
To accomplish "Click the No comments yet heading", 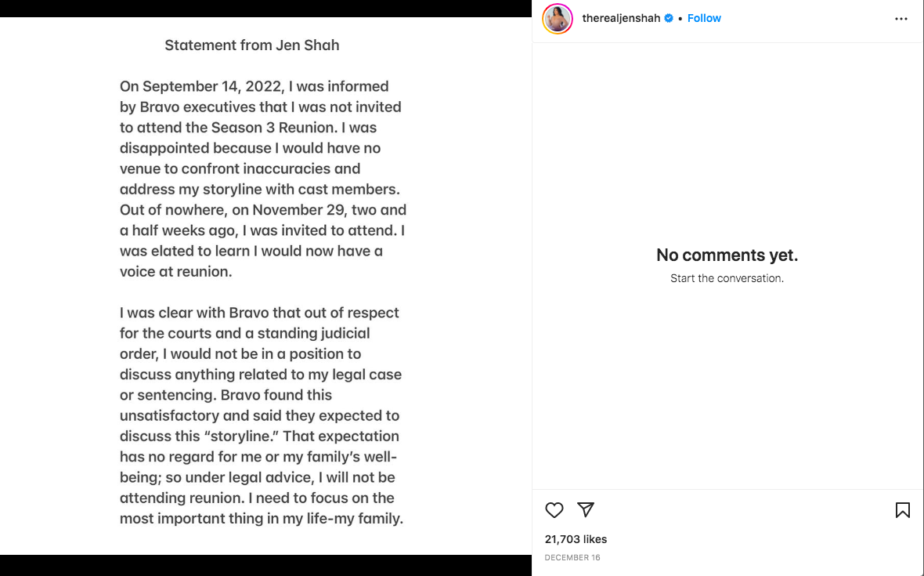I will [727, 255].
